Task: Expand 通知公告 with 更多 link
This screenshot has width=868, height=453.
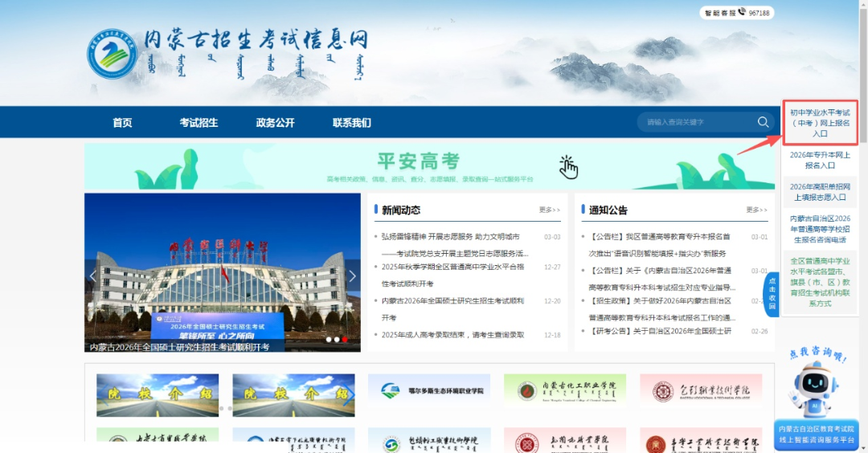Action: pyautogui.click(x=756, y=210)
